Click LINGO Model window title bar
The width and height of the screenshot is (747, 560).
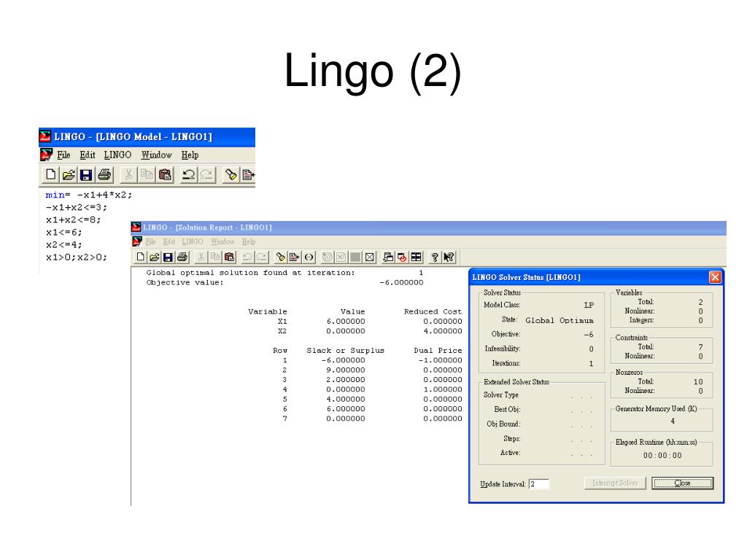coord(147,136)
